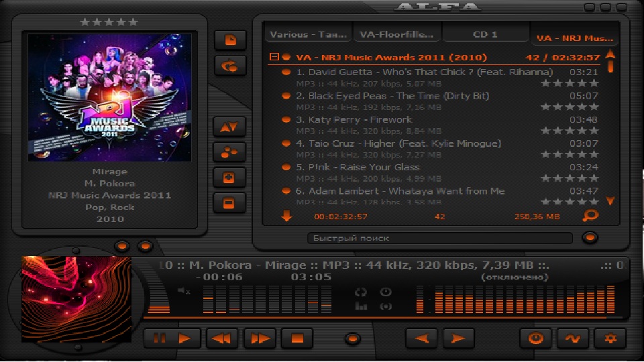Switch to the "CD 1" playlist tab
644x362 pixels.
pyautogui.click(x=485, y=34)
